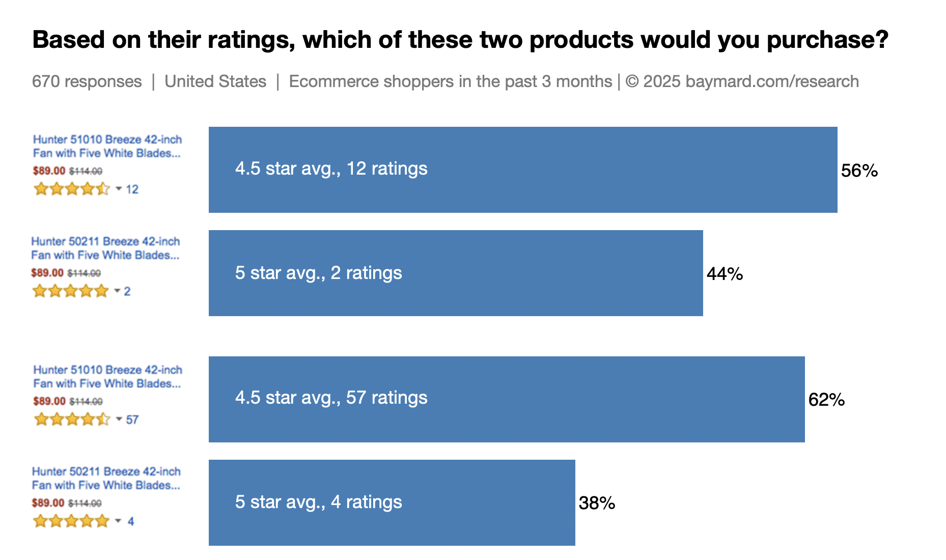Screen dimensions: 946x560
Task: Click the 4.5-star rating icon beside count 12
Action: tap(72, 189)
